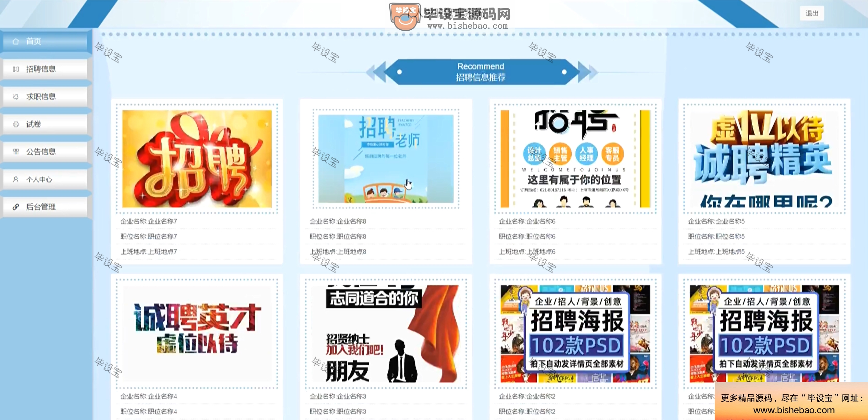
Task: Open the 志同道合的你 poster for 企业名称3
Action: point(386,334)
